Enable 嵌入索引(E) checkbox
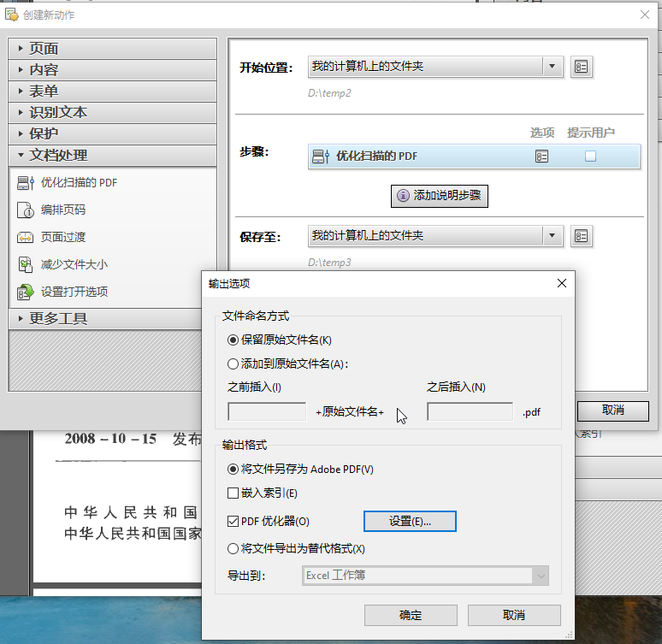Image resolution: width=662 pixels, height=644 pixels. coord(233,493)
